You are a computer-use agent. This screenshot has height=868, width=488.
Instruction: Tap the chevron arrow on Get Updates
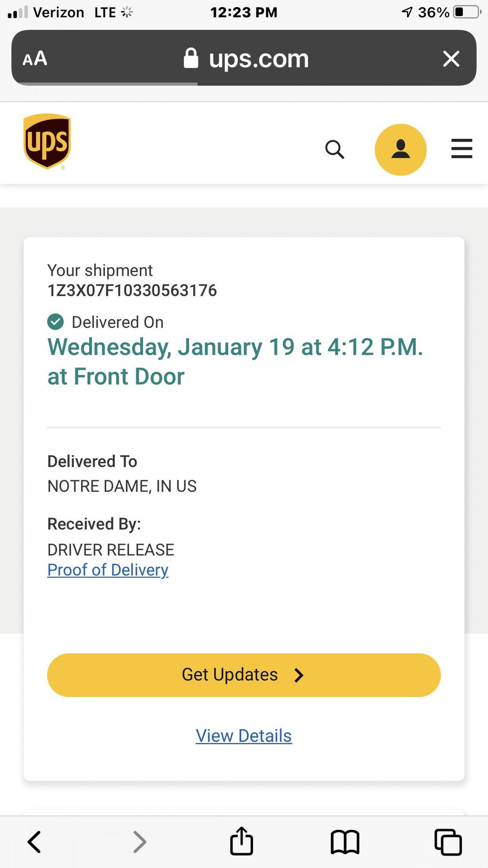(x=299, y=675)
